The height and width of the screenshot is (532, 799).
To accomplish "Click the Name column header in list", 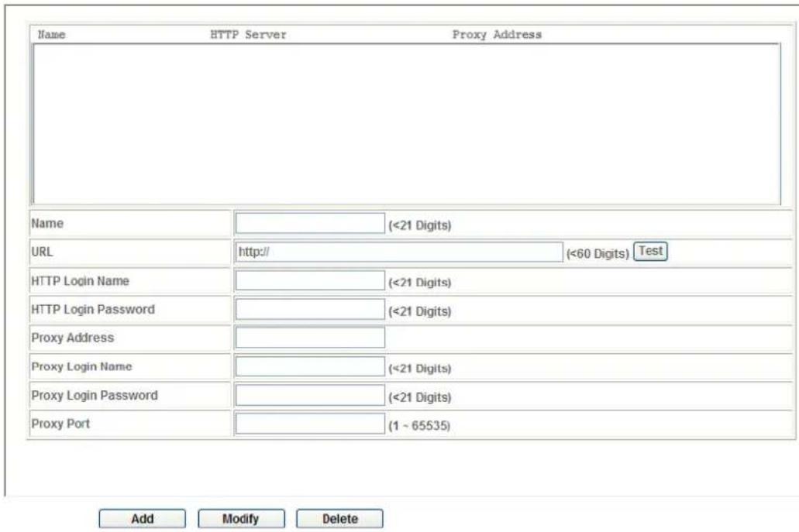I will point(51,35).
